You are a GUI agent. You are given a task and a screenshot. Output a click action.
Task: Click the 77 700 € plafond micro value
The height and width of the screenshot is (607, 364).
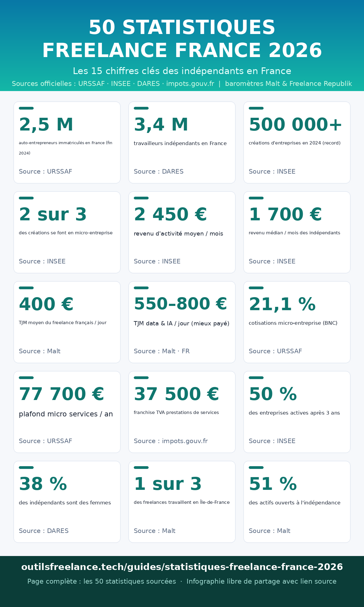[x=62, y=394]
